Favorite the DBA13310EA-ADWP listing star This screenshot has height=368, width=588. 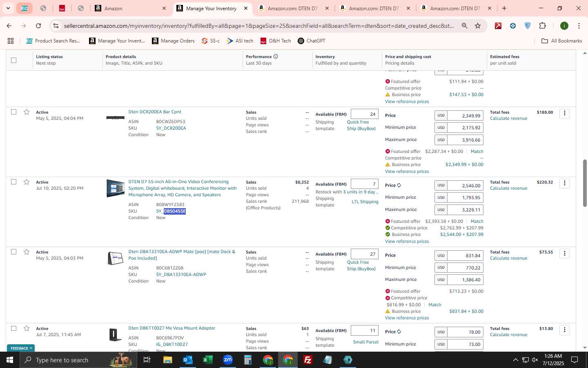(x=27, y=252)
